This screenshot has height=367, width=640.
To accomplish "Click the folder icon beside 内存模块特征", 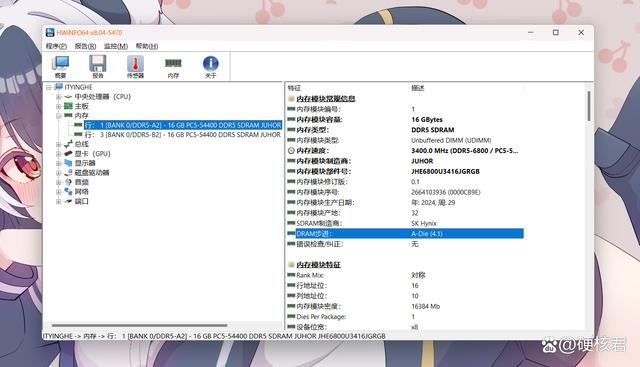I will point(291,265).
